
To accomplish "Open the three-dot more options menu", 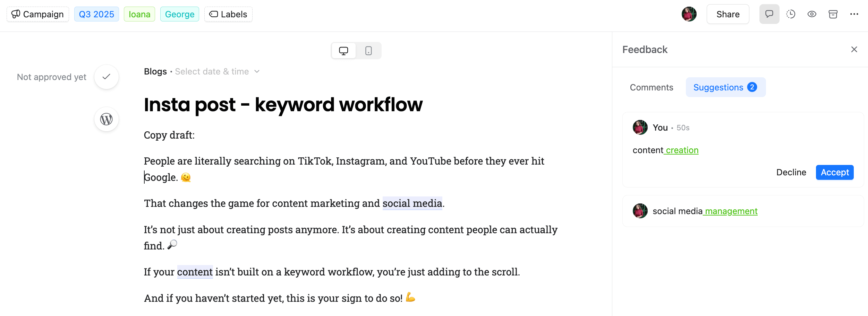I will pyautogui.click(x=854, y=14).
